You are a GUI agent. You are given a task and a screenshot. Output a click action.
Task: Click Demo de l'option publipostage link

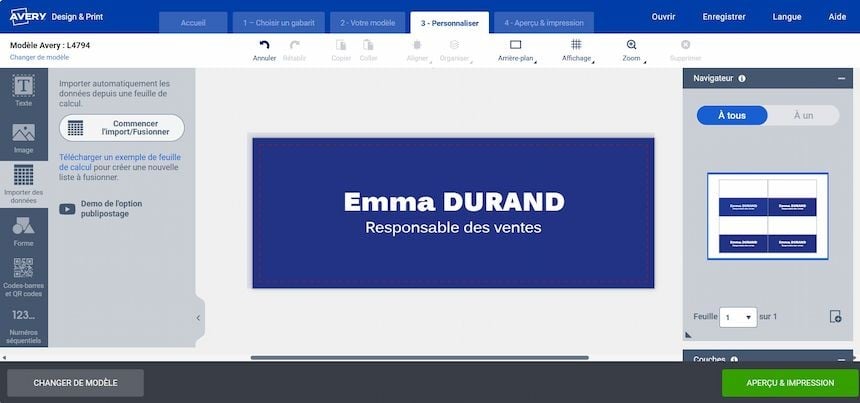coord(111,209)
